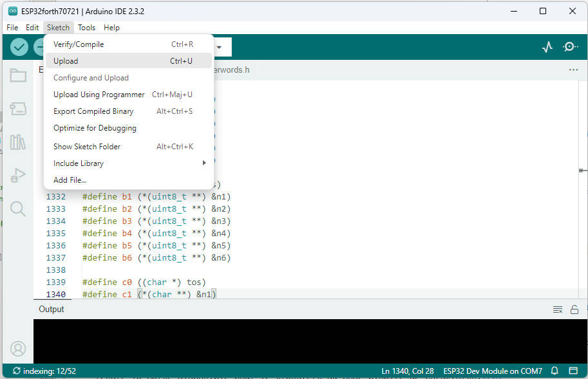Open the Serial Monitor
The height and width of the screenshot is (379, 588).
click(570, 47)
